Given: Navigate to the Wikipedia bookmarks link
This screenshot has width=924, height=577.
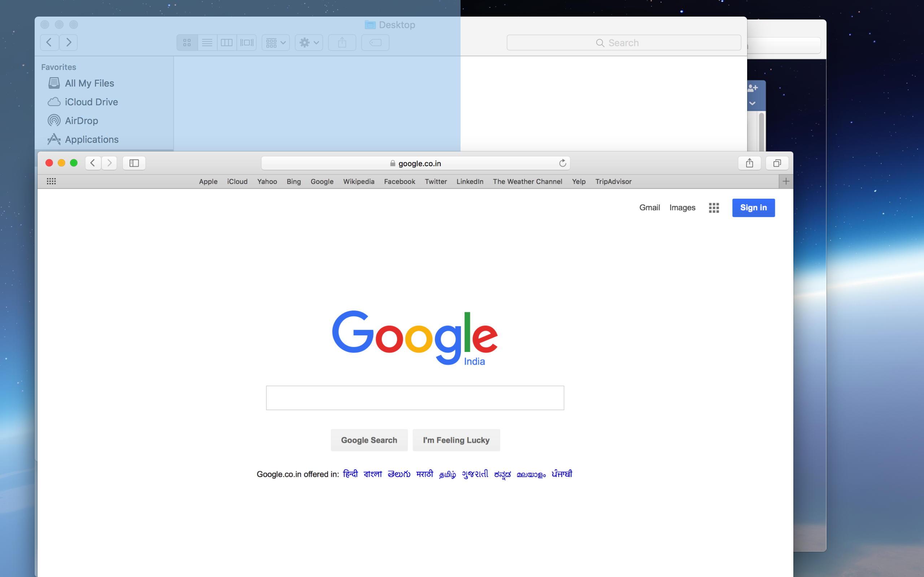Looking at the screenshot, I should (358, 181).
